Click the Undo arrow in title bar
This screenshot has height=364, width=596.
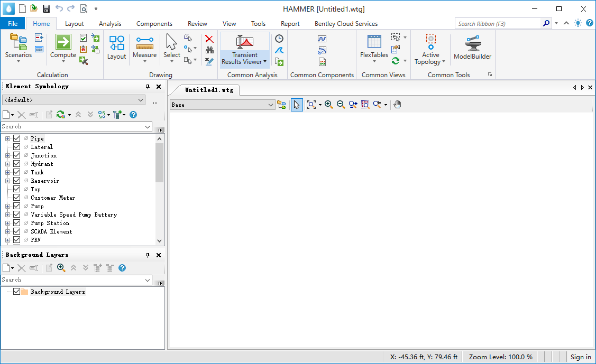59,8
